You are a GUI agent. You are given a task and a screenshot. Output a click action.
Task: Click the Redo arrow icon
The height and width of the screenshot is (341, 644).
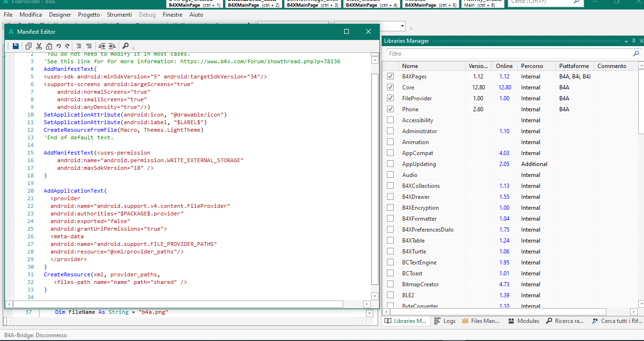[x=68, y=46]
